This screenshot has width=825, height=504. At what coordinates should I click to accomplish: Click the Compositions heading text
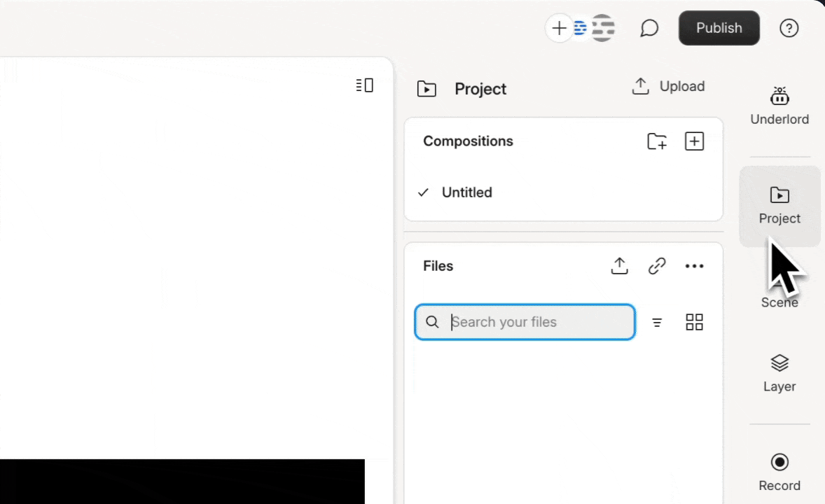pyautogui.click(x=468, y=141)
